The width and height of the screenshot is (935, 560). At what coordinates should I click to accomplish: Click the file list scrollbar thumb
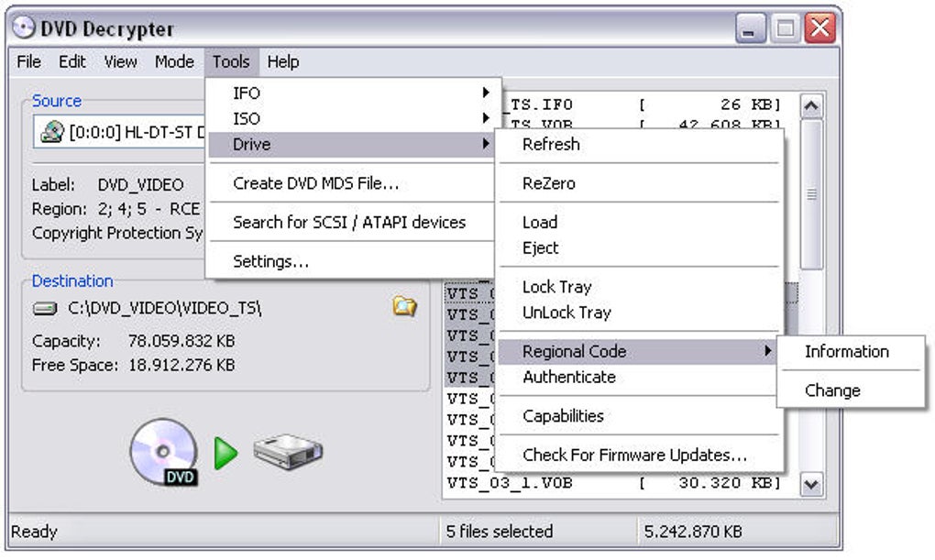click(x=811, y=194)
